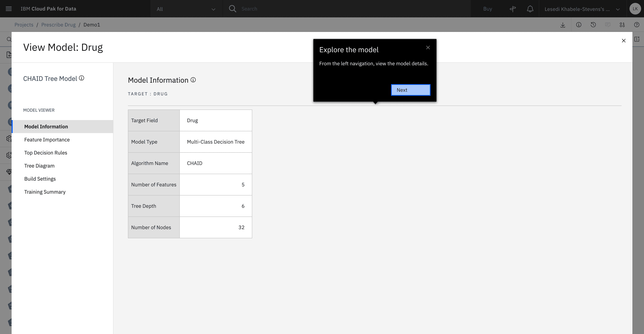This screenshot has height=334, width=644.
Task: Open the Tree Diagram view
Action: coord(39,166)
